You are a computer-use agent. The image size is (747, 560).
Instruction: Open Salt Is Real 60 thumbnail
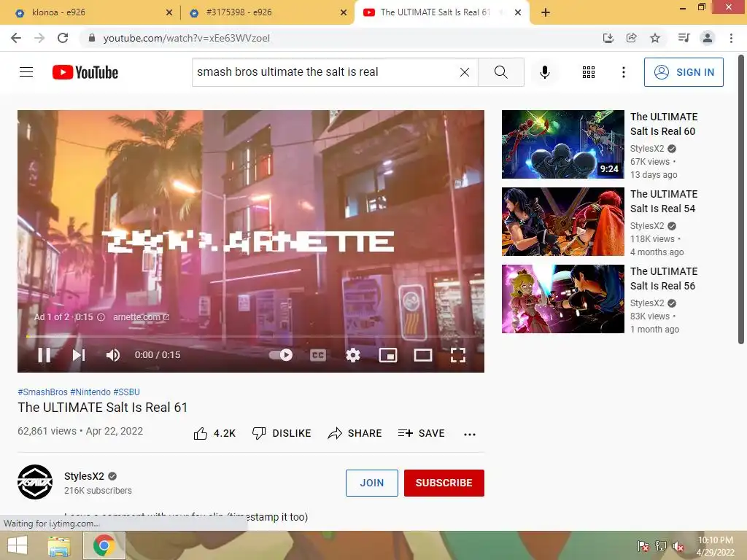point(562,144)
